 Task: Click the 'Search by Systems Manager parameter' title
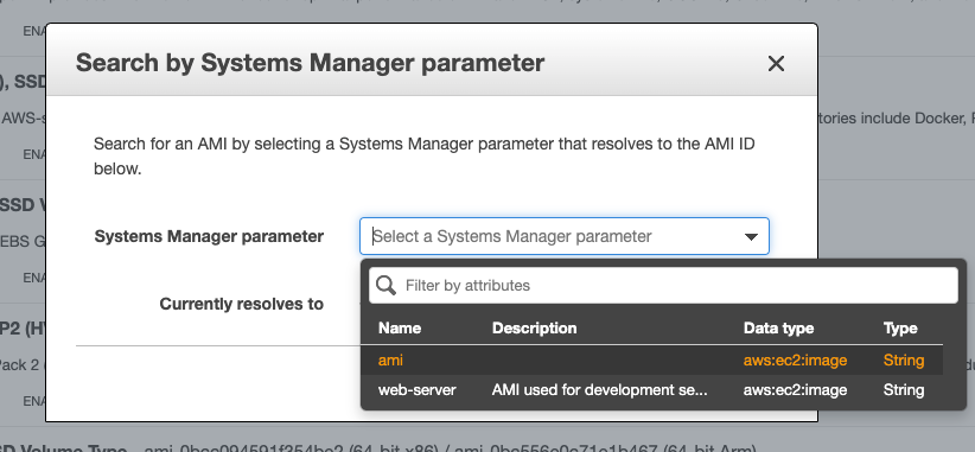(x=310, y=64)
